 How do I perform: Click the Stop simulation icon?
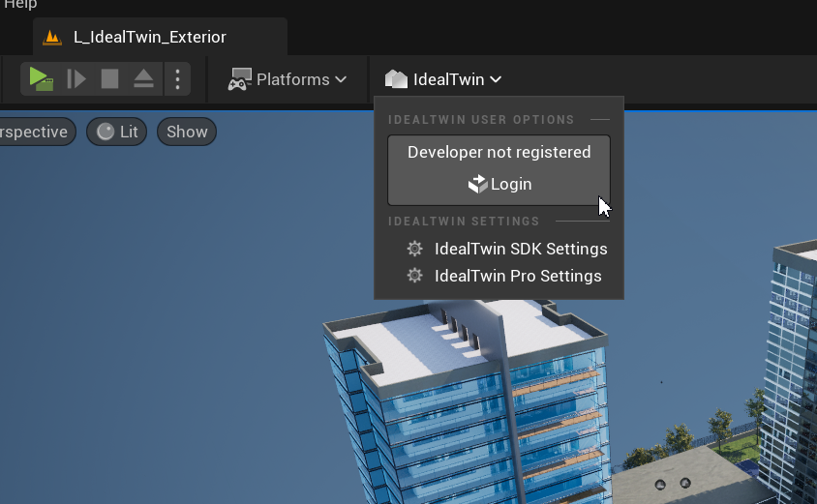tap(110, 79)
